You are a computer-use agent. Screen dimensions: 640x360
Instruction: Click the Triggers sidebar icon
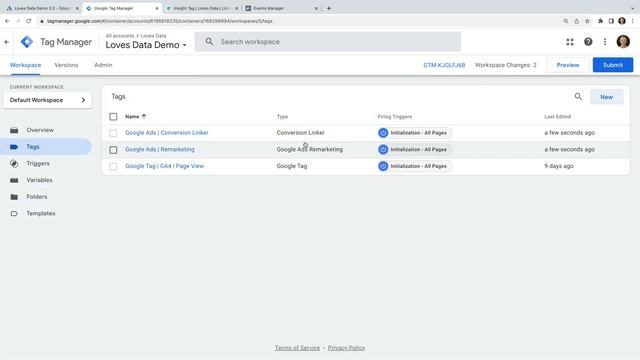click(x=14, y=163)
